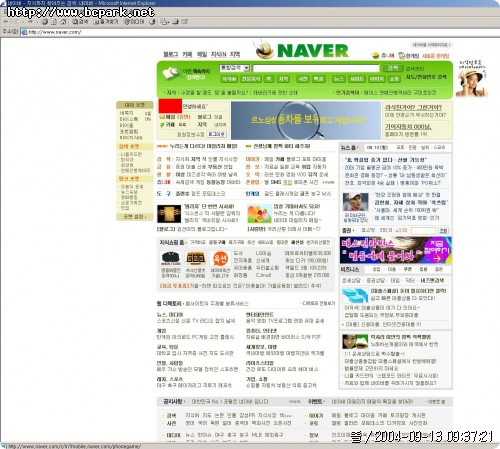The image size is (500, 449).
Task: Click the green 검색 search button
Action: point(393,68)
